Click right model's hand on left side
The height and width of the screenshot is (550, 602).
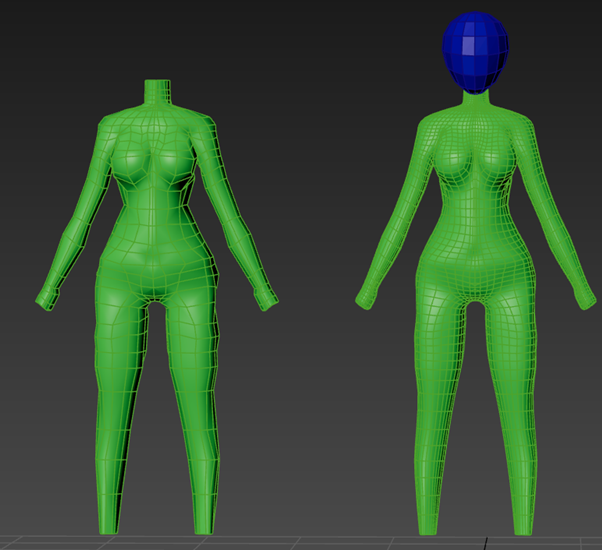pos(367,298)
